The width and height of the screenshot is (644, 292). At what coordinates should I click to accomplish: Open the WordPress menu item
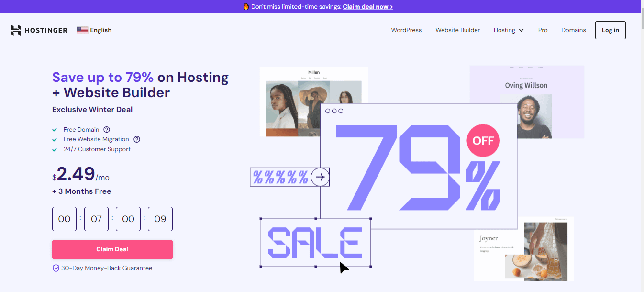tap(406, 30)
